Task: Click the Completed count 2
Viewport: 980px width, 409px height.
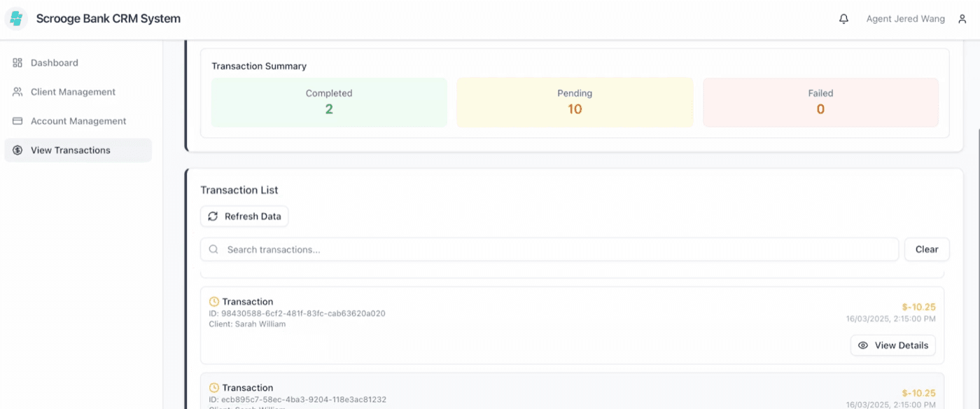Action: tap(329, 109)
